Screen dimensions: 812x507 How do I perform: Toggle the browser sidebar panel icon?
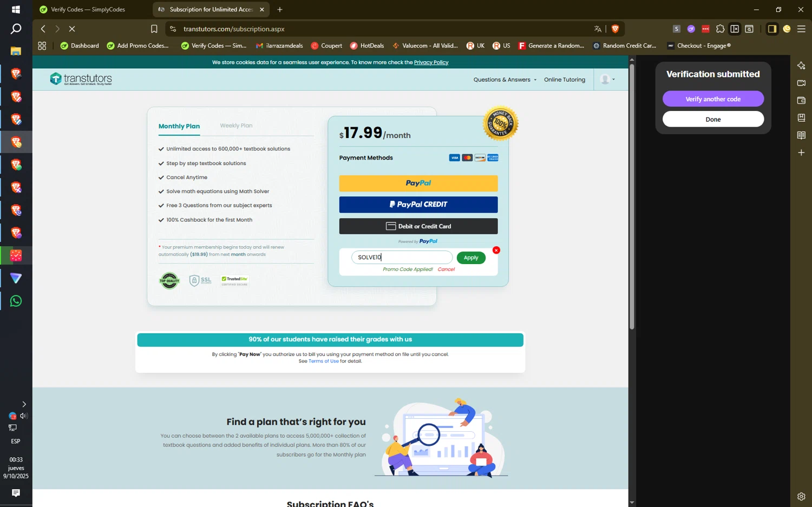[x=772, y=29]
